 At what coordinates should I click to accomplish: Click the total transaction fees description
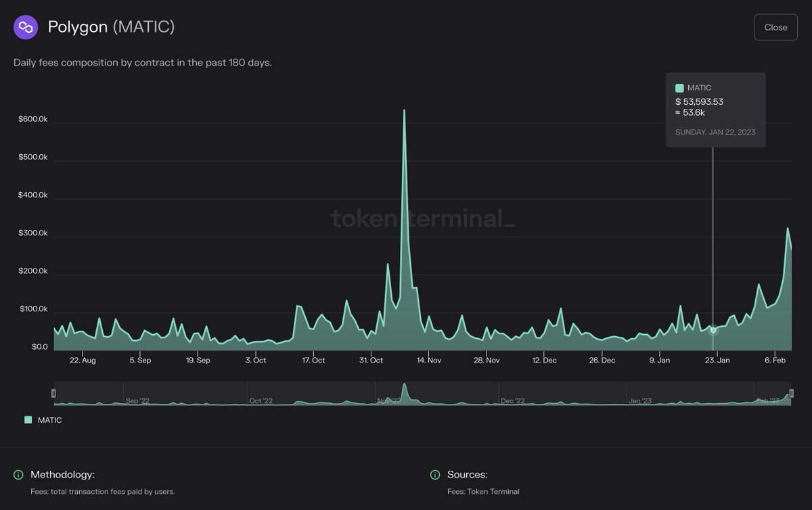pos(103,492)
